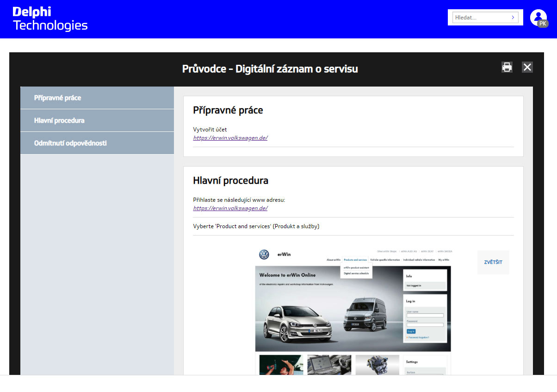Open the PK user profile avatar
Viewport: 557px width, 392px height.
(539, 18)
